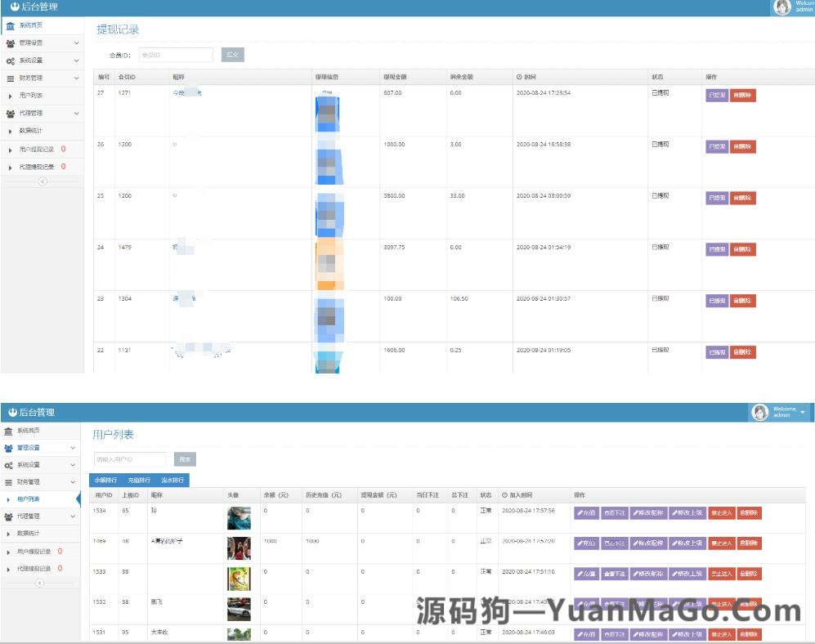Collapse the sidebar using the circular arrow
The image size is (815, 644).
(x=43, y=180)
